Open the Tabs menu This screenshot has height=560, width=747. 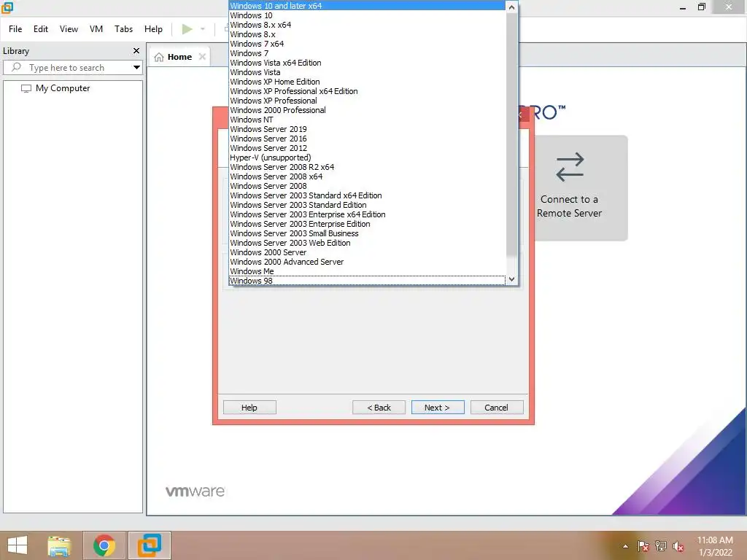pos(123,29)
